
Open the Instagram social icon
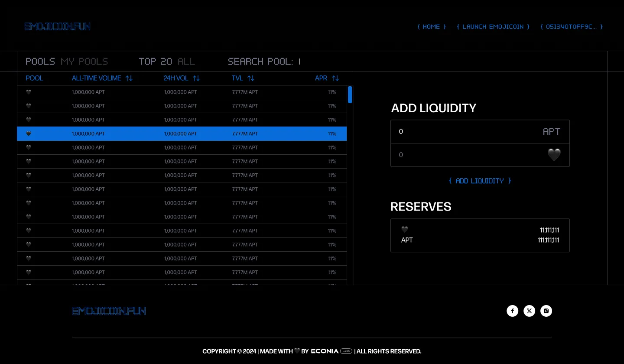pos(546,311)
